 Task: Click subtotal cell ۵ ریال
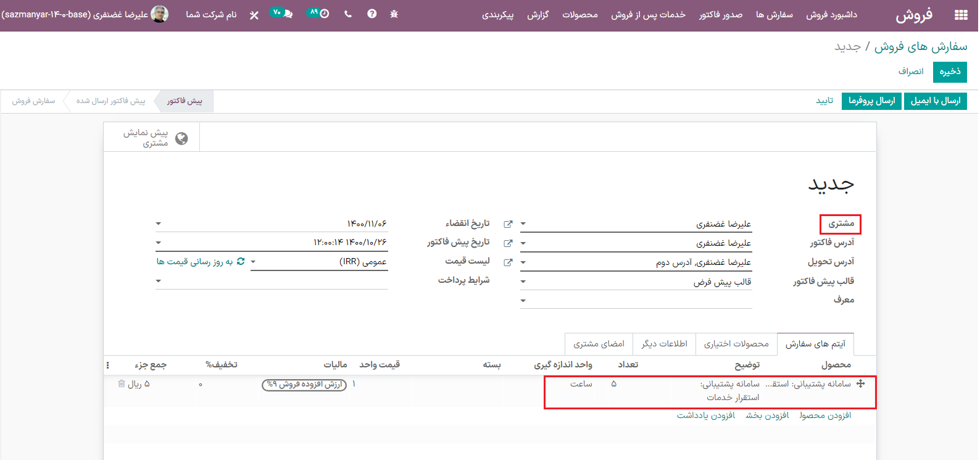(x=139, y=384)
